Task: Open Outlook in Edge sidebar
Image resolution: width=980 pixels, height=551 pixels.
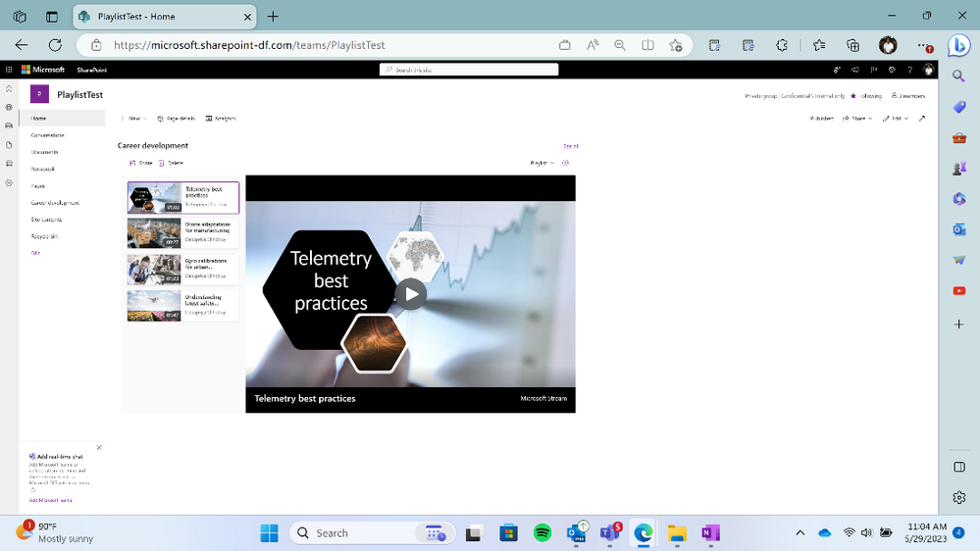Action: click(958, 229)
